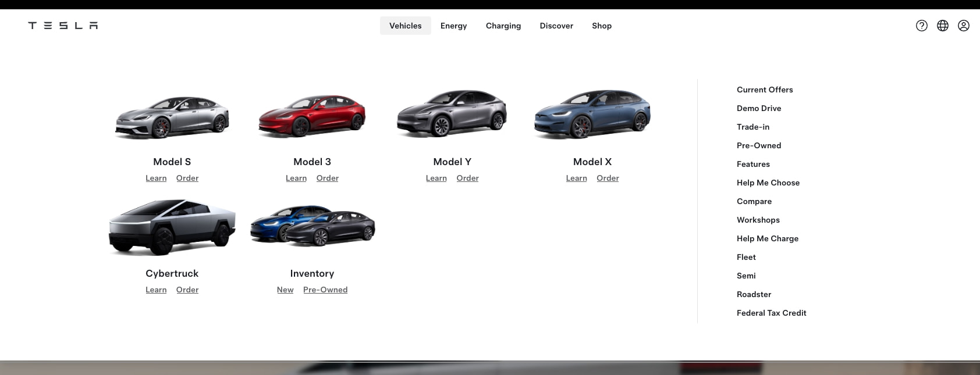
Task: Select the Inventory title
Action: click(312, 273)
